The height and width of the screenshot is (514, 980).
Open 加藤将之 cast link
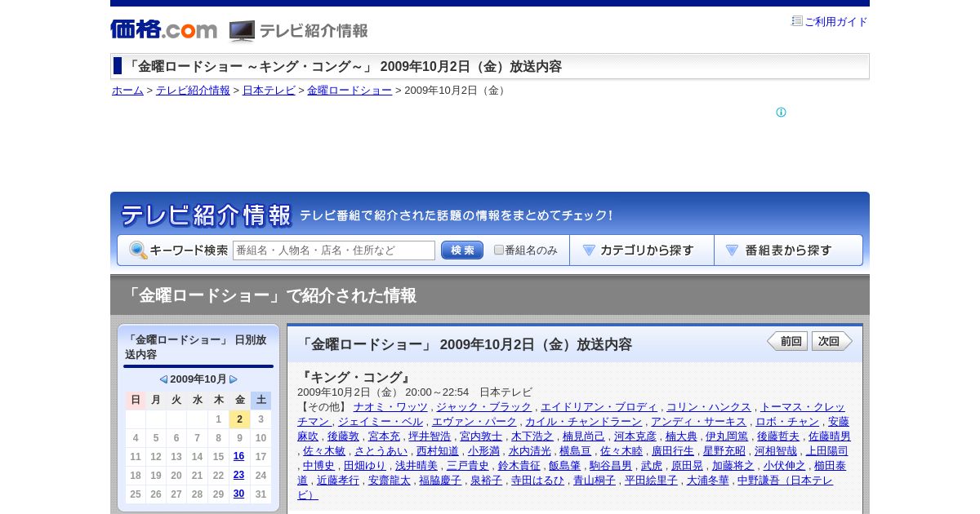[x=733, y=466]
